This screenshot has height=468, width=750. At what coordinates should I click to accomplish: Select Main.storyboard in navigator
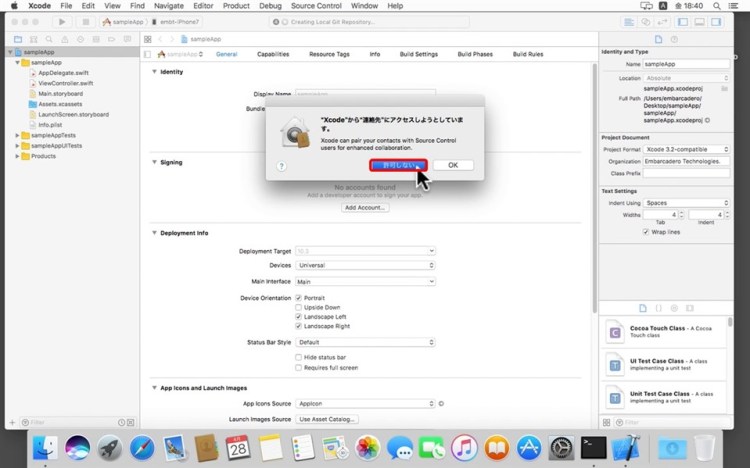coord(61,94)
